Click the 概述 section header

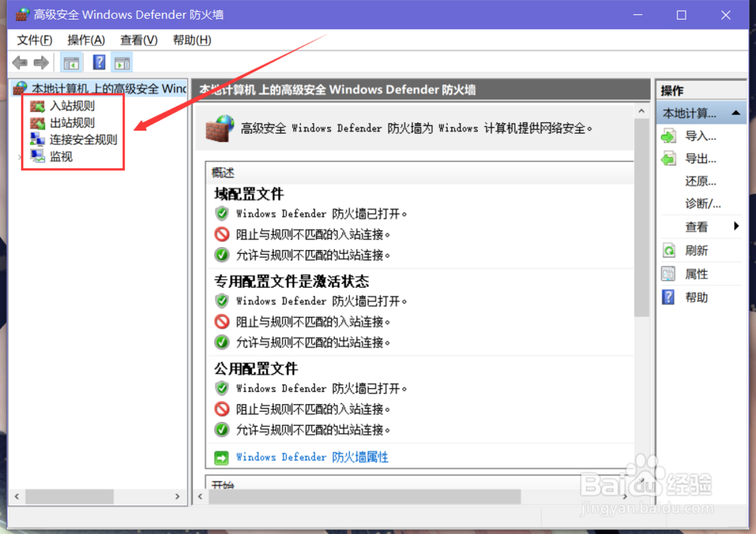[x=223, y=172]
